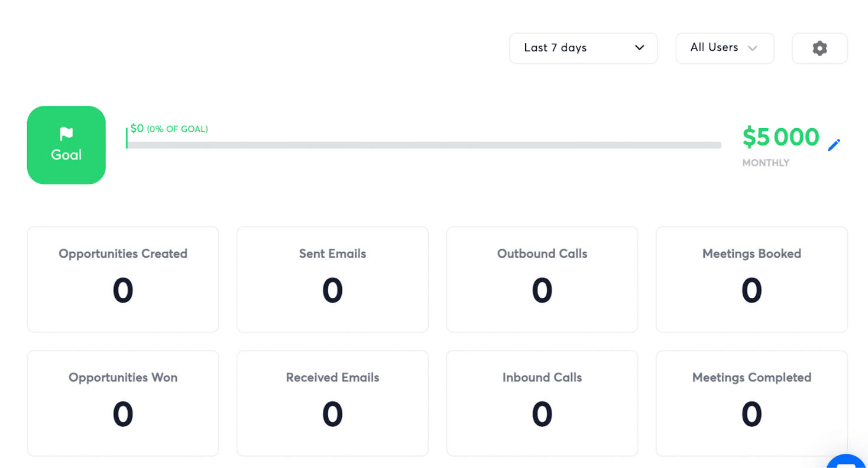
Task: Open the Sent Emails card
Action: click(332, 279)
